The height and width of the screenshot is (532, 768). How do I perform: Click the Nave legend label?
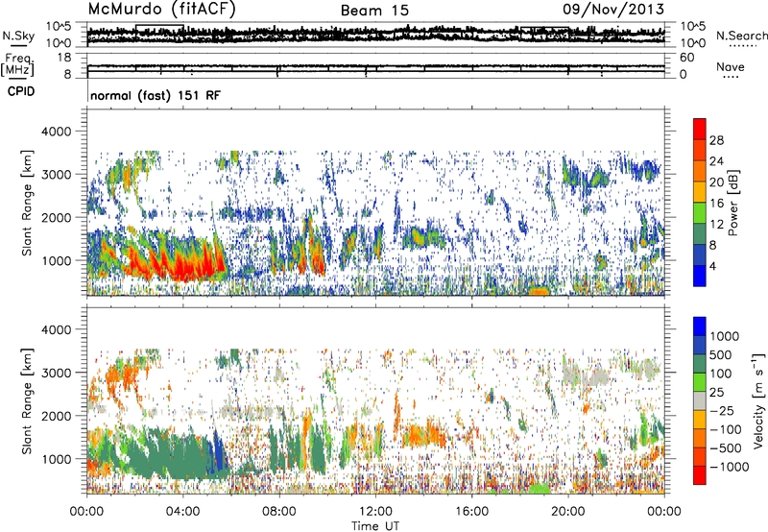click(x=731, y=67)
